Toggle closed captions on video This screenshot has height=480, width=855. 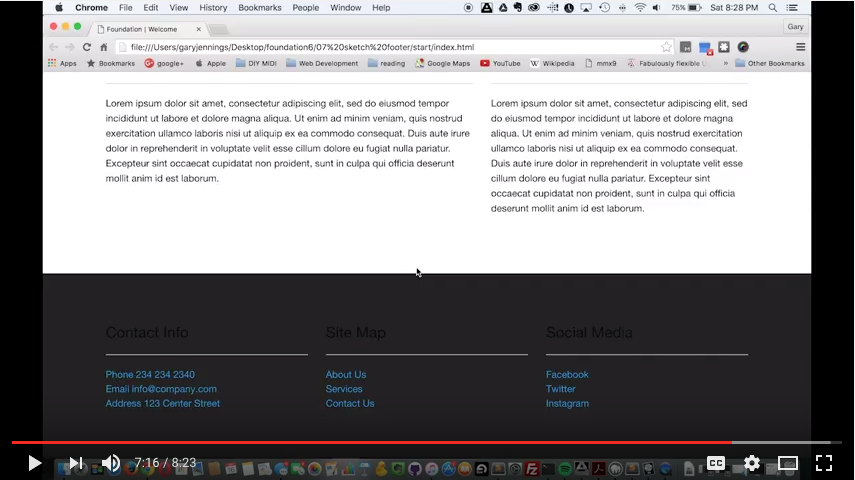[x=716, y=463]
